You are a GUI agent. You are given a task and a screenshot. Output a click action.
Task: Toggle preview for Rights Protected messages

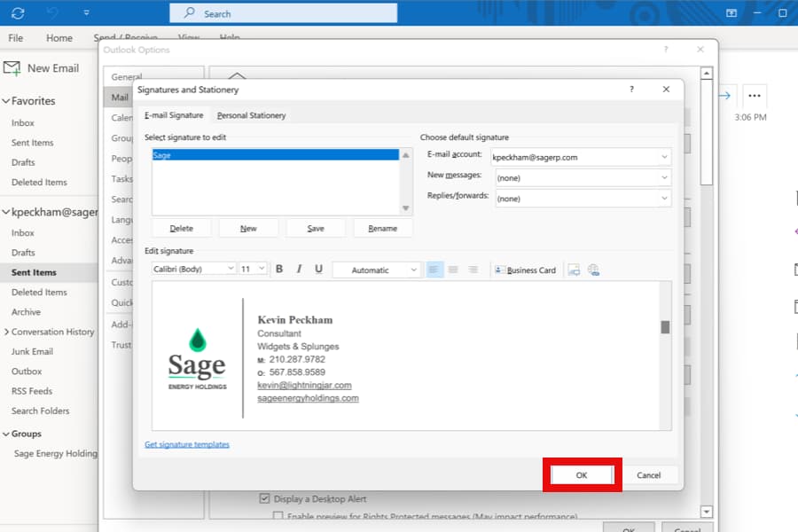point(278,516)
